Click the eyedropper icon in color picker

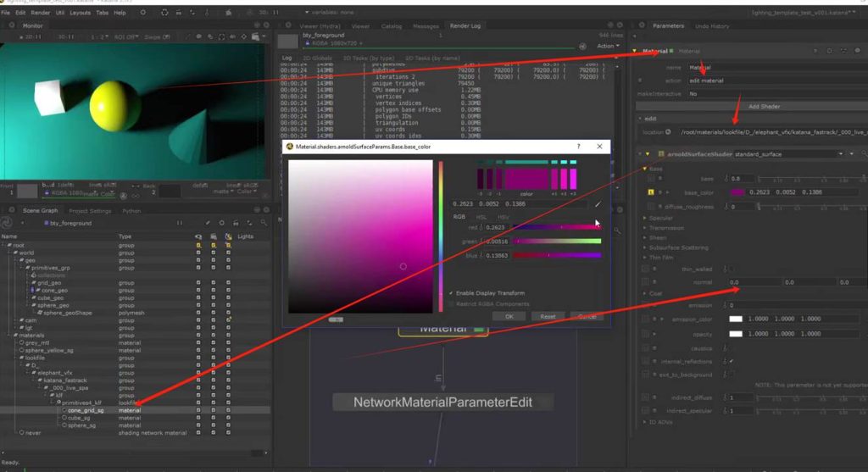(598, 203)
